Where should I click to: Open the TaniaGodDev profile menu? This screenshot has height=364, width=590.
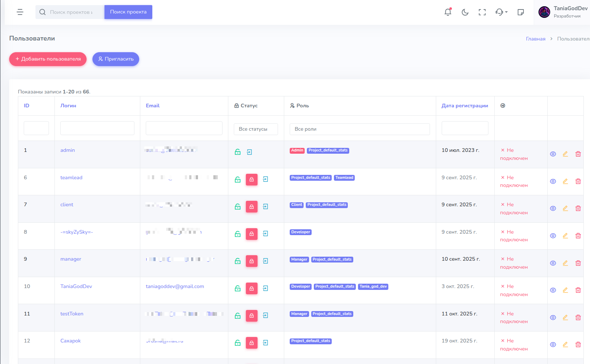563,12
